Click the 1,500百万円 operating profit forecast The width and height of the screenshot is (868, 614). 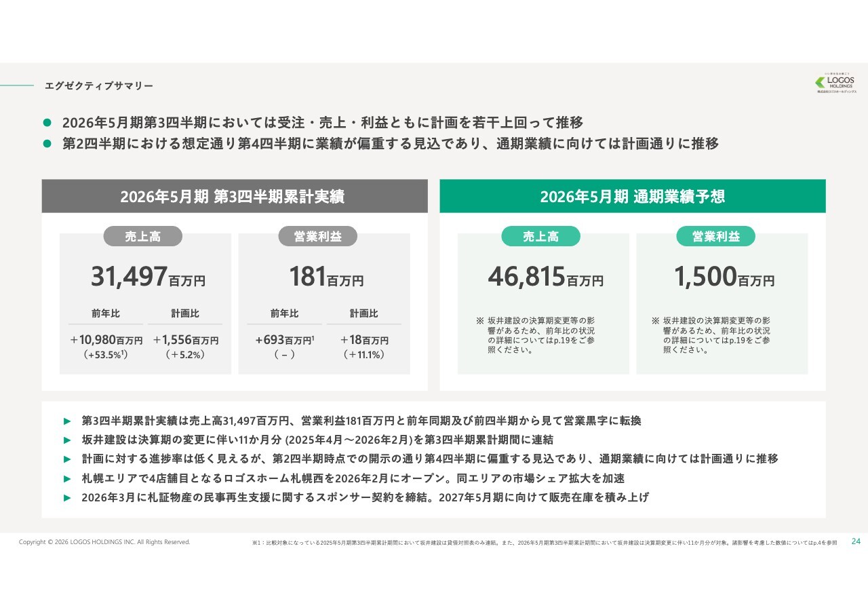(x=724, y=277)
